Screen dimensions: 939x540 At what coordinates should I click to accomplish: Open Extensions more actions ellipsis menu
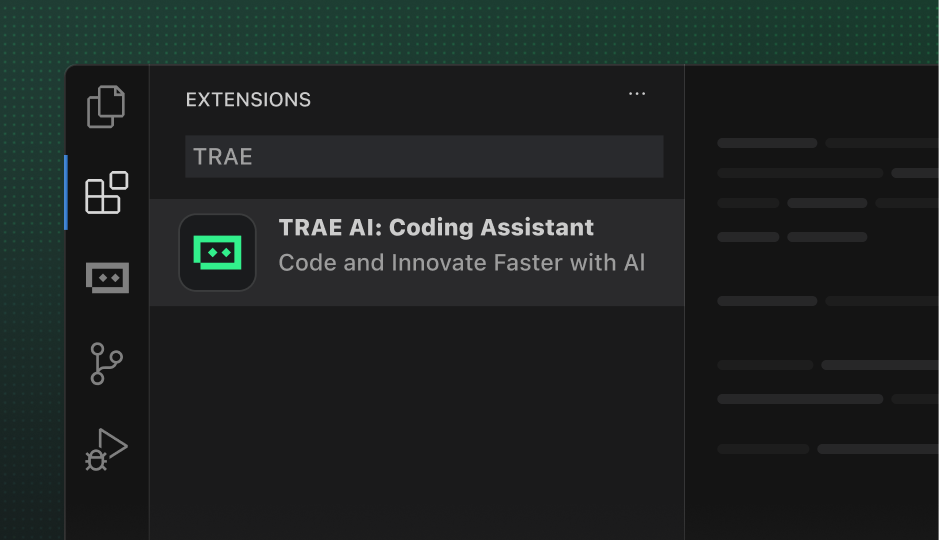(x=637, y=94)
